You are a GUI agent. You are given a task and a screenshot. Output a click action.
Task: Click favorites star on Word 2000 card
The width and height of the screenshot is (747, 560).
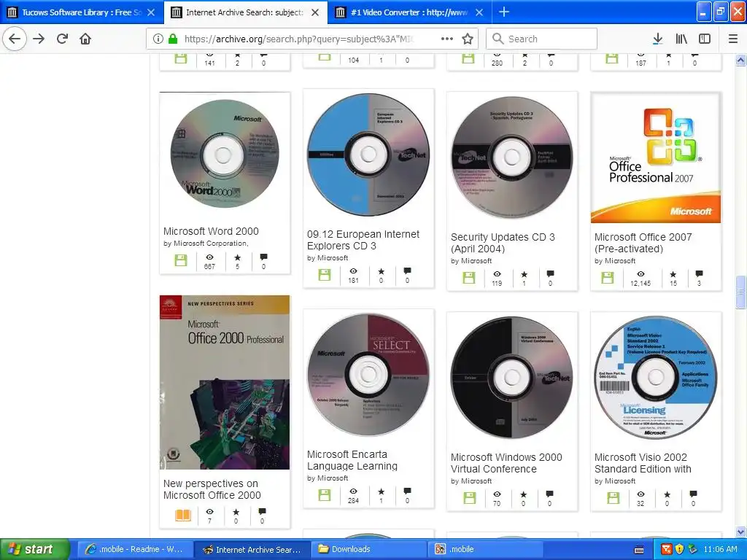237,257
